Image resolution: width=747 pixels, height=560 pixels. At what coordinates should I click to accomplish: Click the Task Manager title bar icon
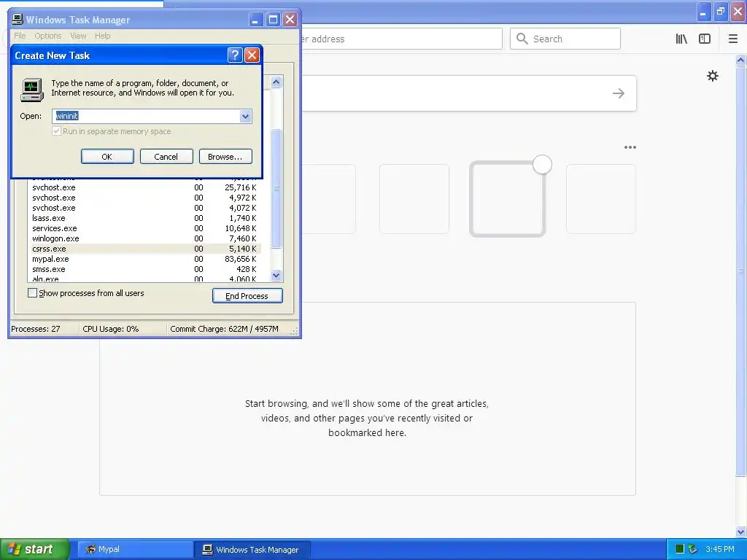18,20
